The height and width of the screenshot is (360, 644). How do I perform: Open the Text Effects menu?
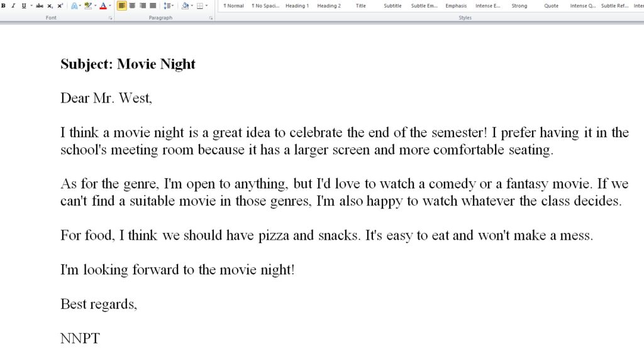(74, 6)
